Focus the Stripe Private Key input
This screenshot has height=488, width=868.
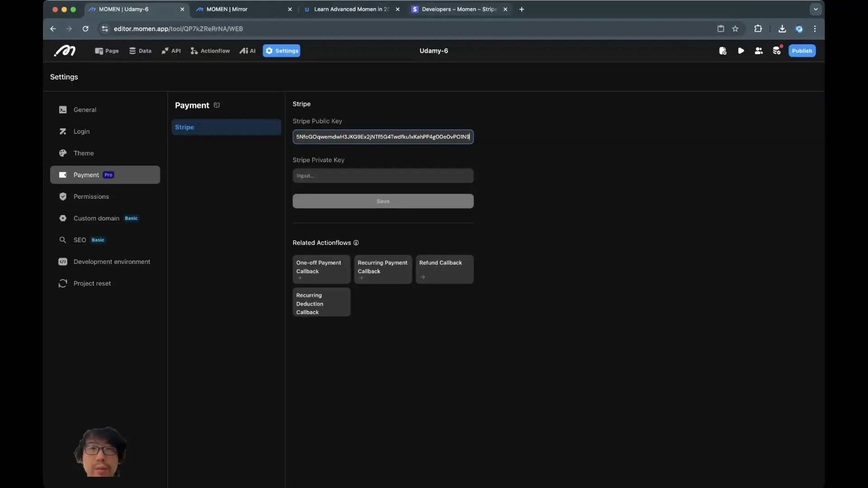coord(383,176)
